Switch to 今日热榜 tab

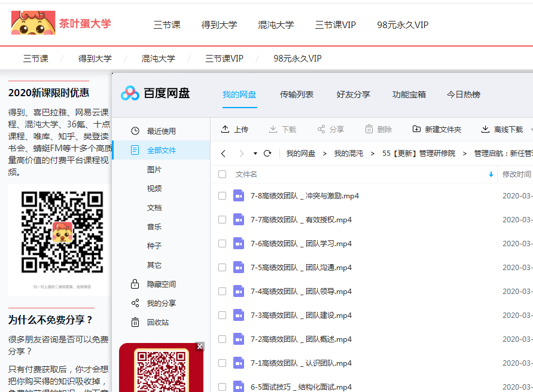point(464,94)
